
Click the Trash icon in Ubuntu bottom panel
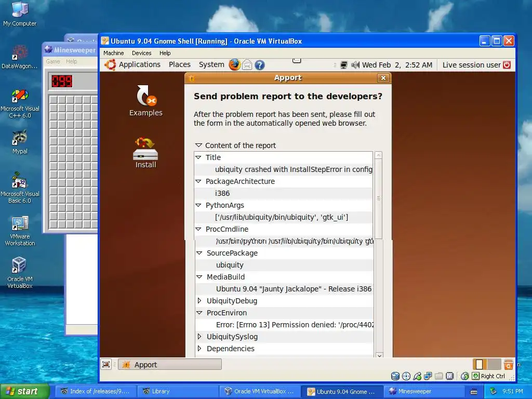[508, 364]
